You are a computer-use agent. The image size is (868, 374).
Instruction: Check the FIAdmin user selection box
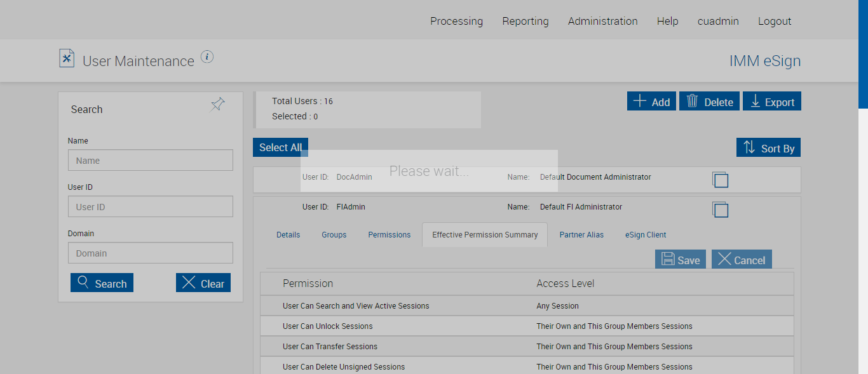tap(720, 210)
